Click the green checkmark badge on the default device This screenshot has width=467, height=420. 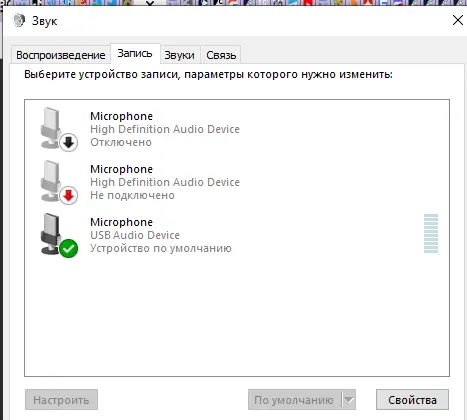[69, 249]
